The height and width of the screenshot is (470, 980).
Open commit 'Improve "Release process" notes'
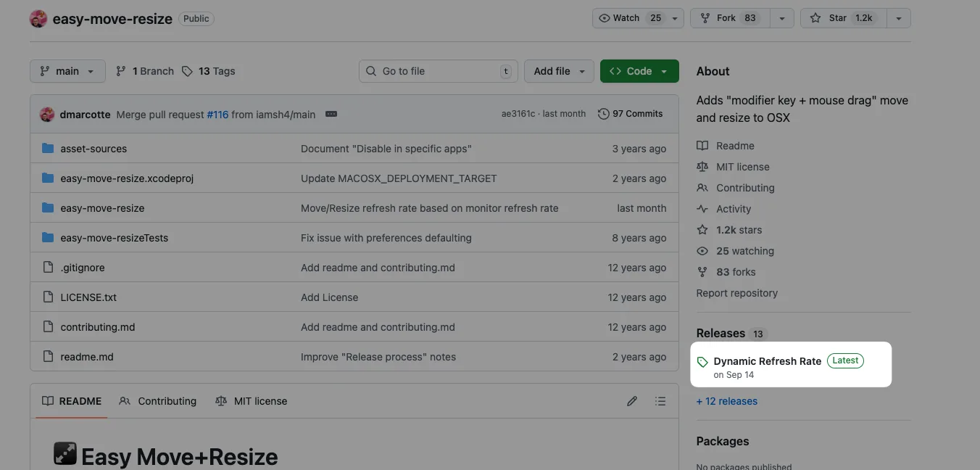(x=378, y=357)
